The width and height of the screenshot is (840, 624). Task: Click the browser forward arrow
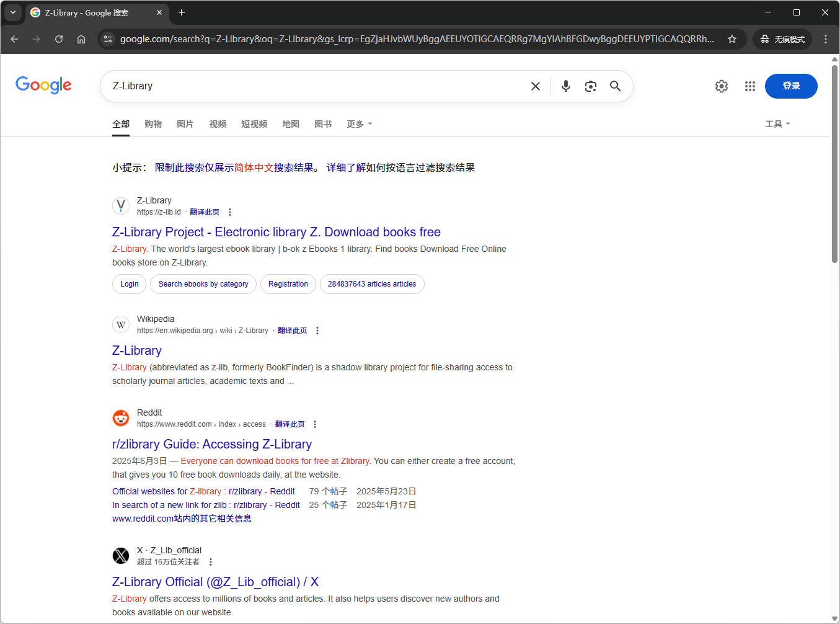tap(37, 39)
